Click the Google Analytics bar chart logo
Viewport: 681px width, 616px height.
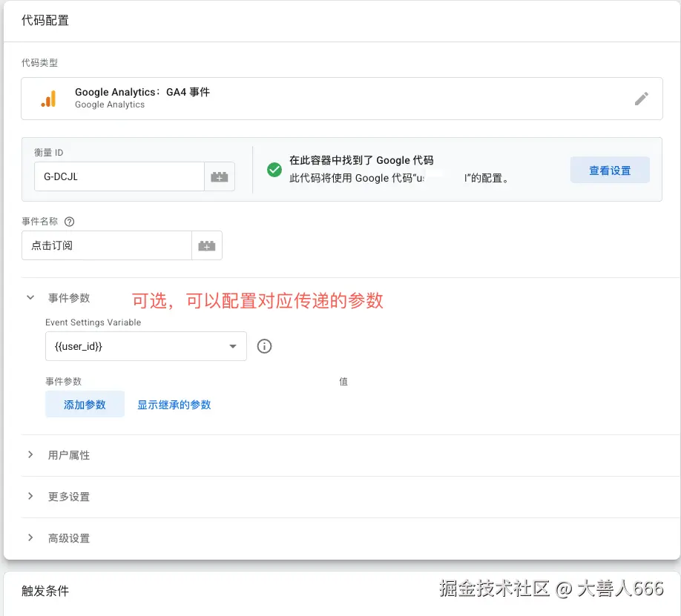(49, 99)
